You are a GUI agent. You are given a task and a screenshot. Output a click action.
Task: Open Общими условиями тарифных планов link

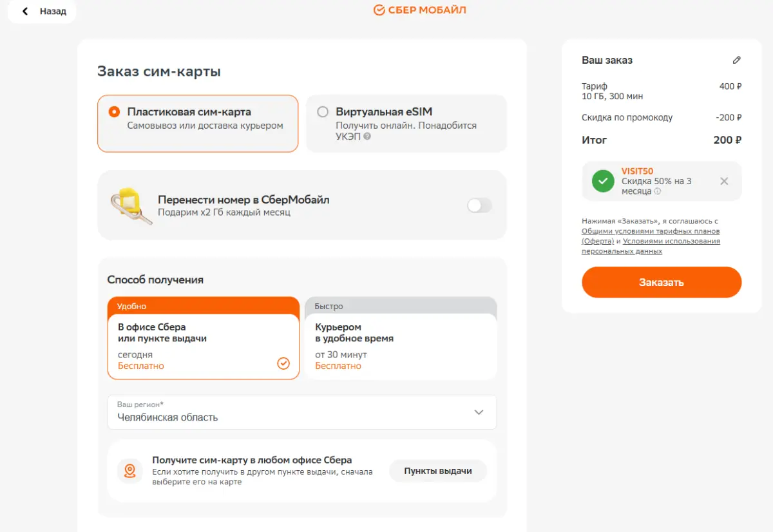coord(651,236)
